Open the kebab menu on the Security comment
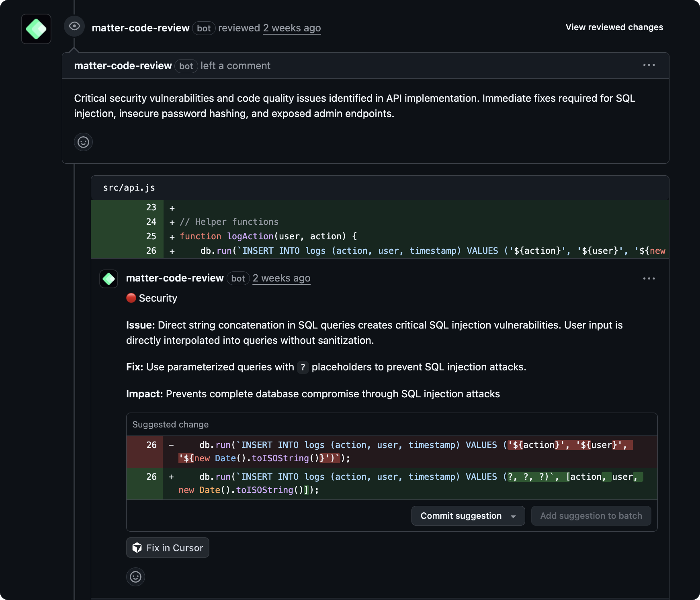The width and height of the screenshot is (700, 600). [x=649, y=278]
